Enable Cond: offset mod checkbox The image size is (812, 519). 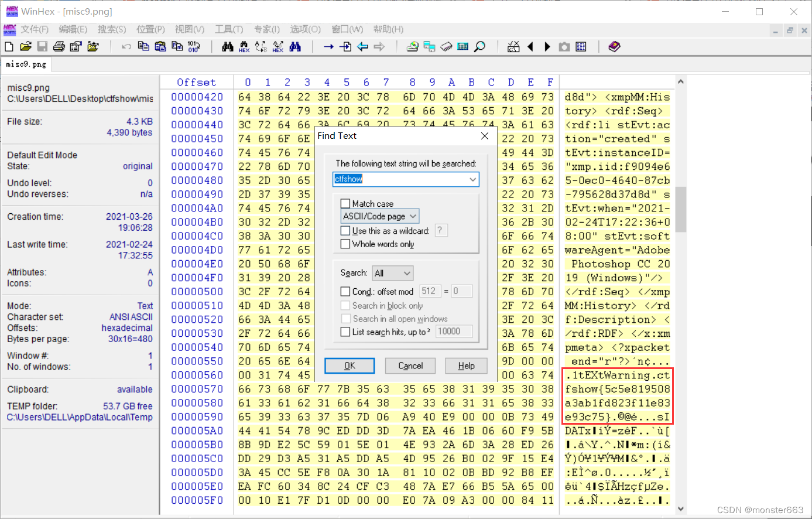(345, 291)
